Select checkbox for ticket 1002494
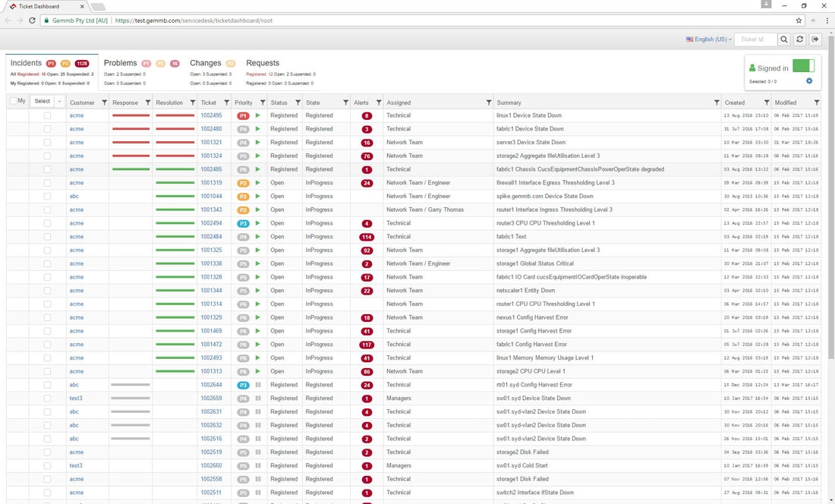This screenshot has width=835, height=504. [47, 223]
